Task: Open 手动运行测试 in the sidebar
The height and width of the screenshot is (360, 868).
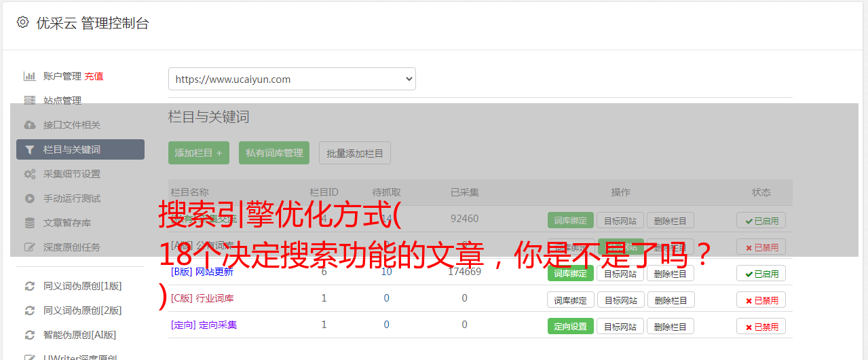Action: [x=72, y=198]
